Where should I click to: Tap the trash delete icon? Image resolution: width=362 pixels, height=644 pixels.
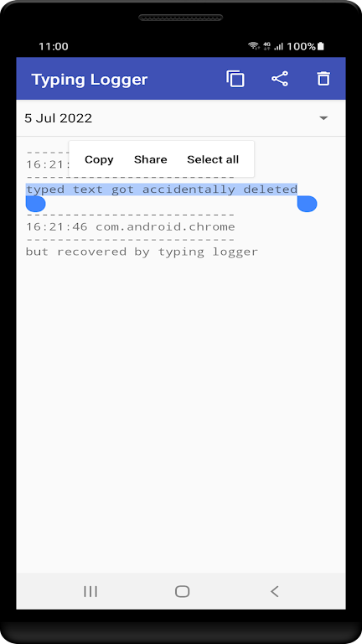pos(323,79)
